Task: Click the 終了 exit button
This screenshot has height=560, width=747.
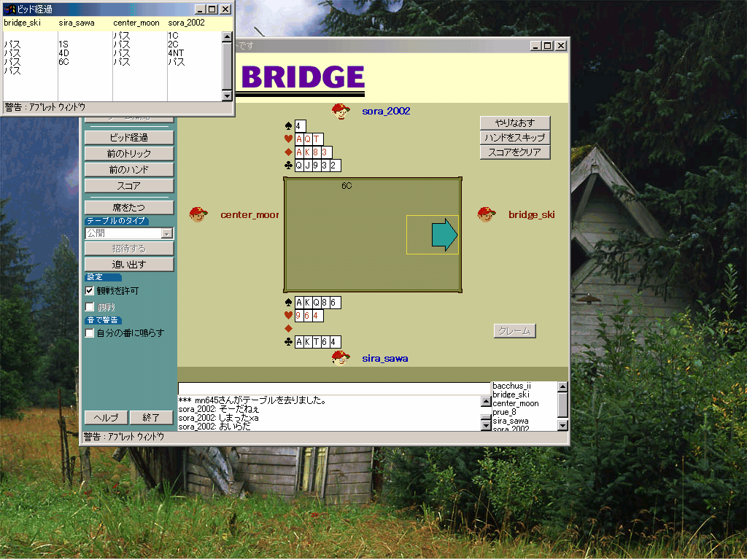Action: (152, 418)
